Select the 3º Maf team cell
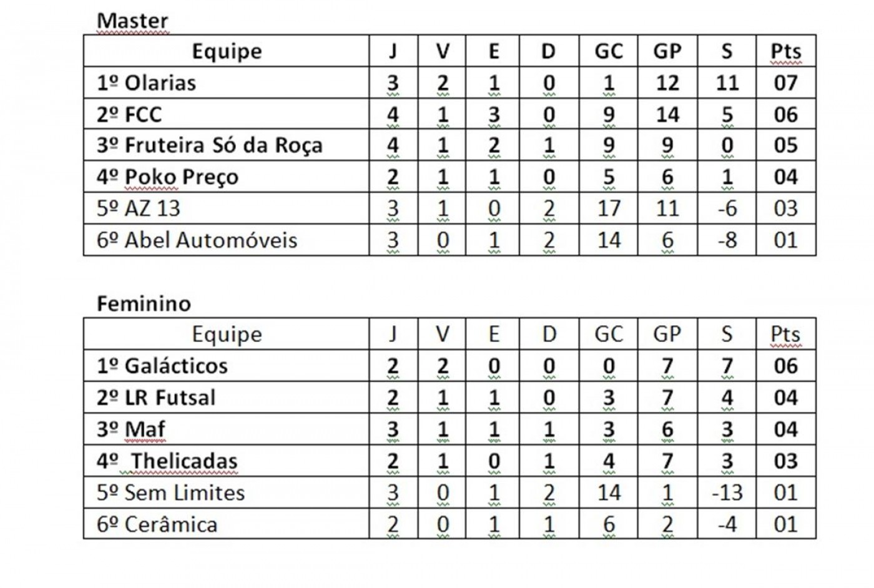 [x=131, y=429]
